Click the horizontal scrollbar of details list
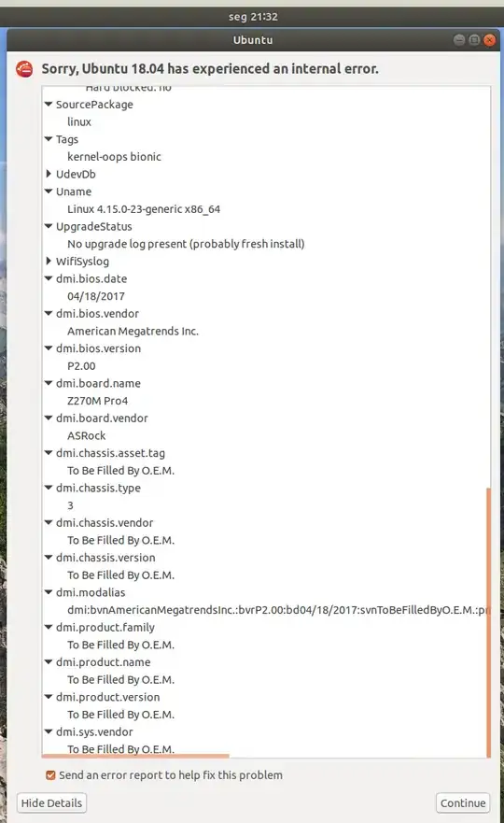 [x=135, y=756]
